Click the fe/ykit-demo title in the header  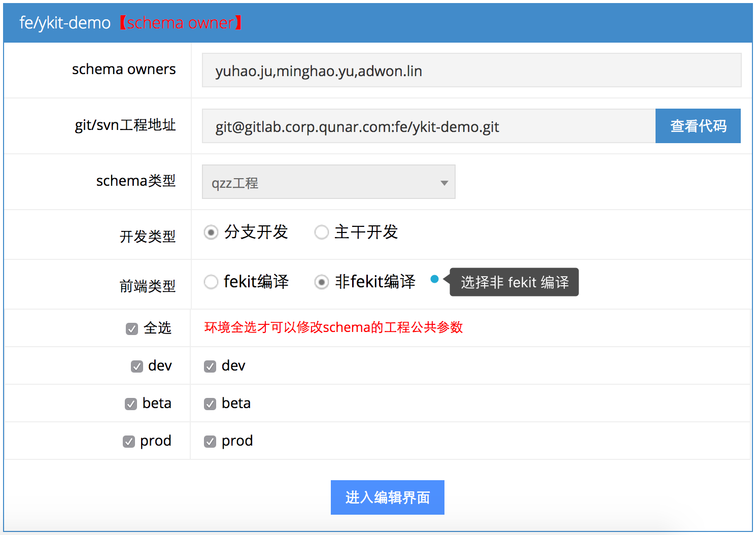(x=64, y=22)
